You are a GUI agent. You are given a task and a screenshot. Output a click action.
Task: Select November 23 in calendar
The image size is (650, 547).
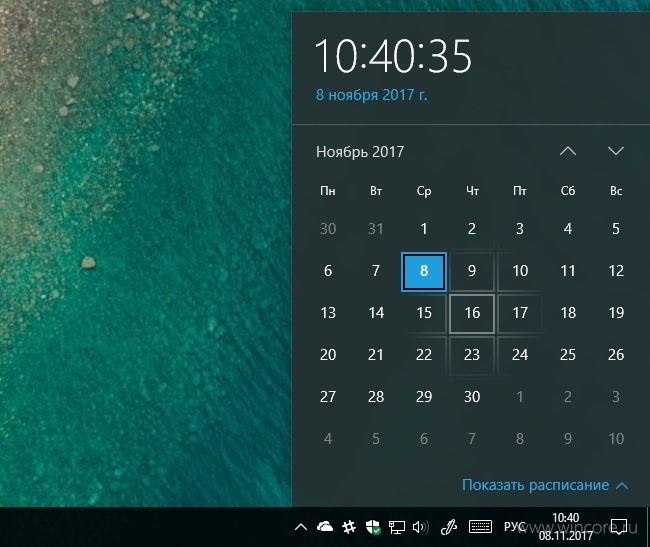pyautogui.click(x=472, y=355)
